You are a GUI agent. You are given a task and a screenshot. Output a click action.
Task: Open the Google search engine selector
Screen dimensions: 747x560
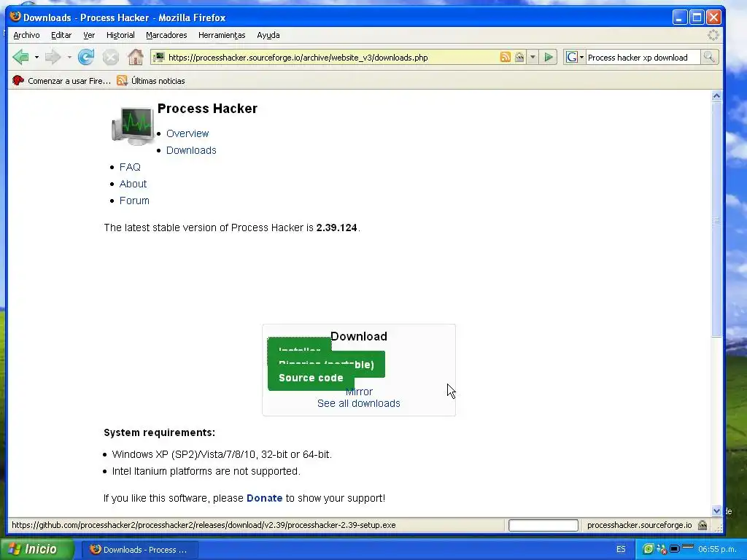[575, 57]
